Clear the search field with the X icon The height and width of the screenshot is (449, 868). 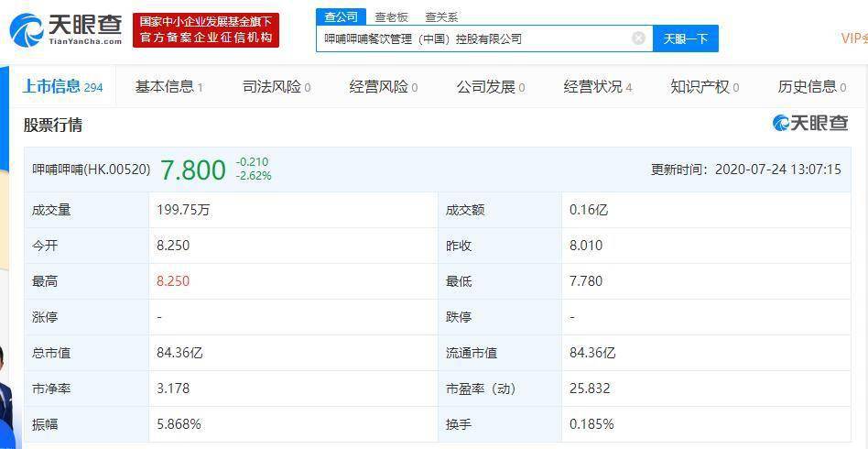[638, 38]
